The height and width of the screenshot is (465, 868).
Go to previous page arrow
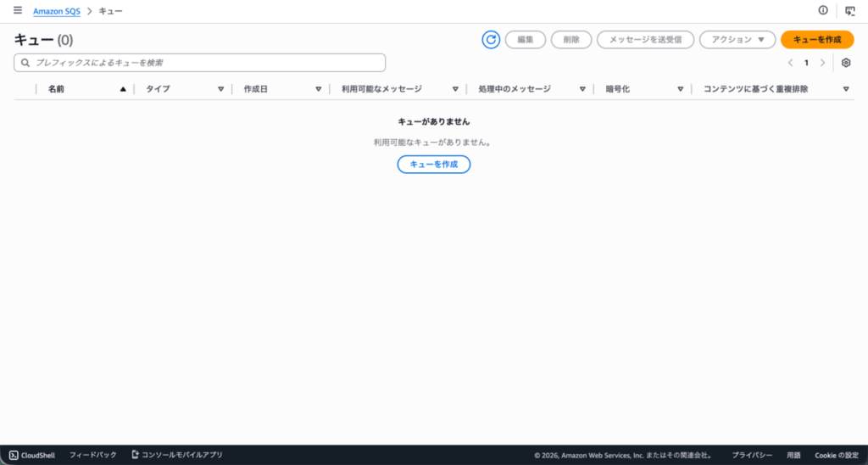click(x=790, y=63)
